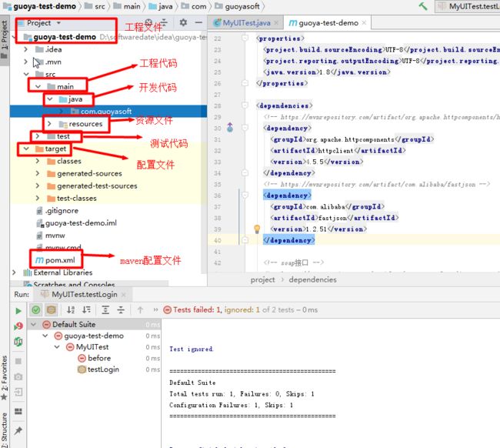
Task: Collapse Default Suite in test tree
Action: [34, 325]
